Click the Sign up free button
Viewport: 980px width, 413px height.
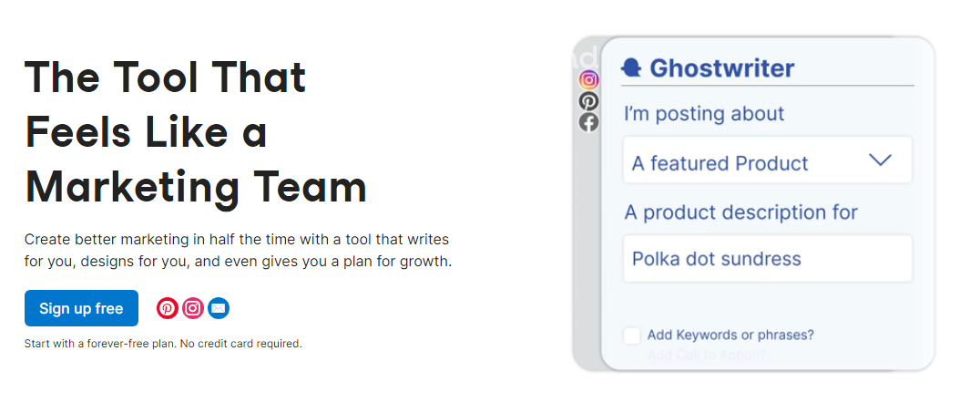coord(81,308)
